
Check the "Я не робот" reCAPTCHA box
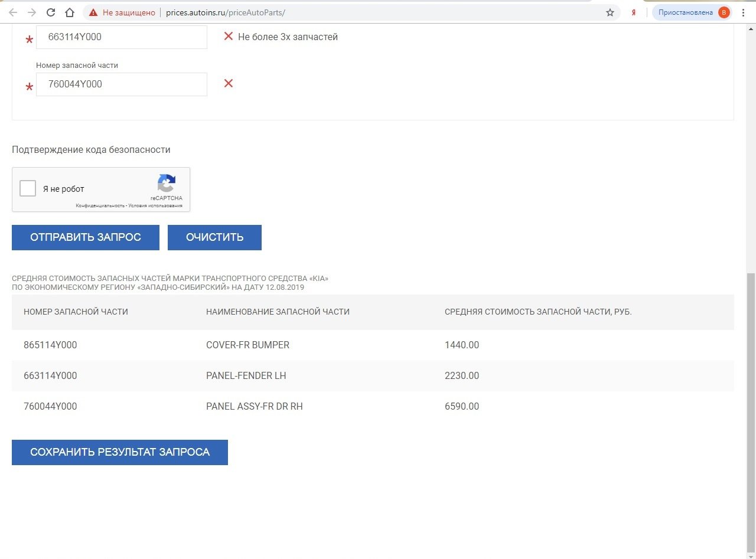coord(28,188)
